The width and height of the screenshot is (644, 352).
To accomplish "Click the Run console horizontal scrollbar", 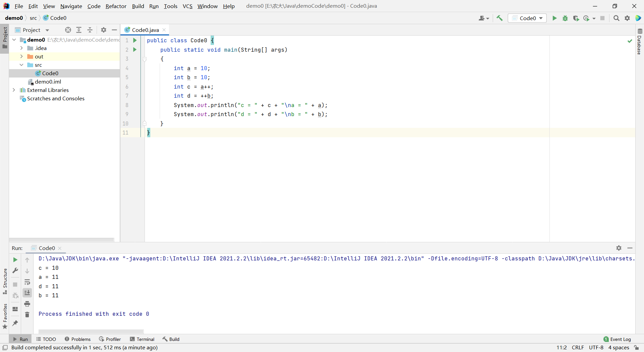I will click(91, 331).
